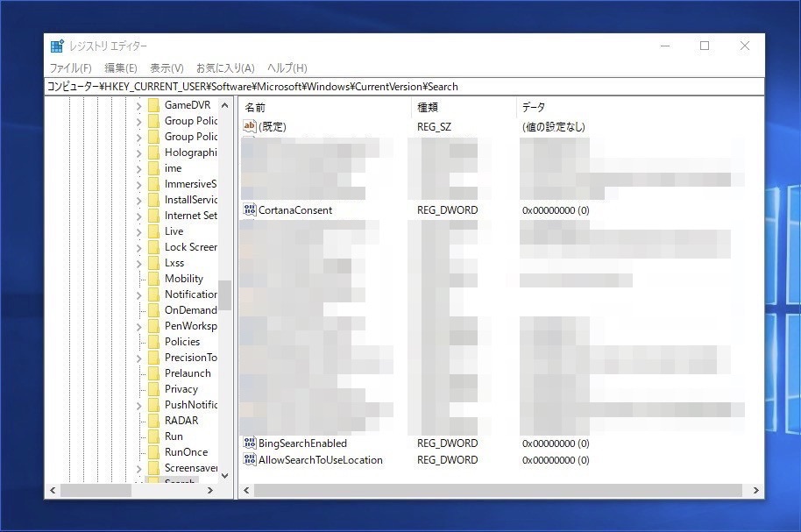Expand the Screensavers key
The height and width of the screenshot is (532, 801).
point(139,469)
